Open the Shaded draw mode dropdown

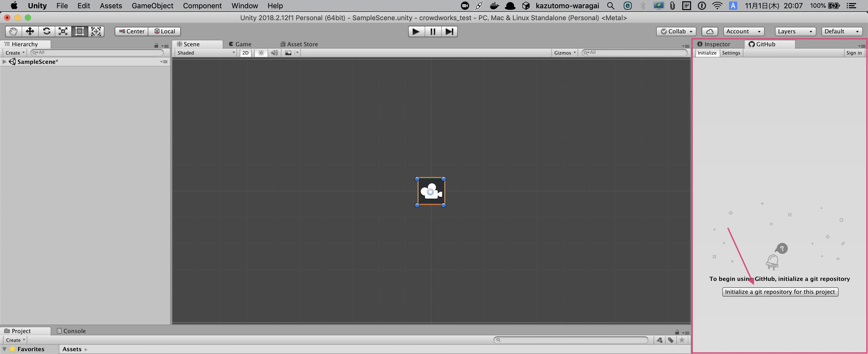206,53
